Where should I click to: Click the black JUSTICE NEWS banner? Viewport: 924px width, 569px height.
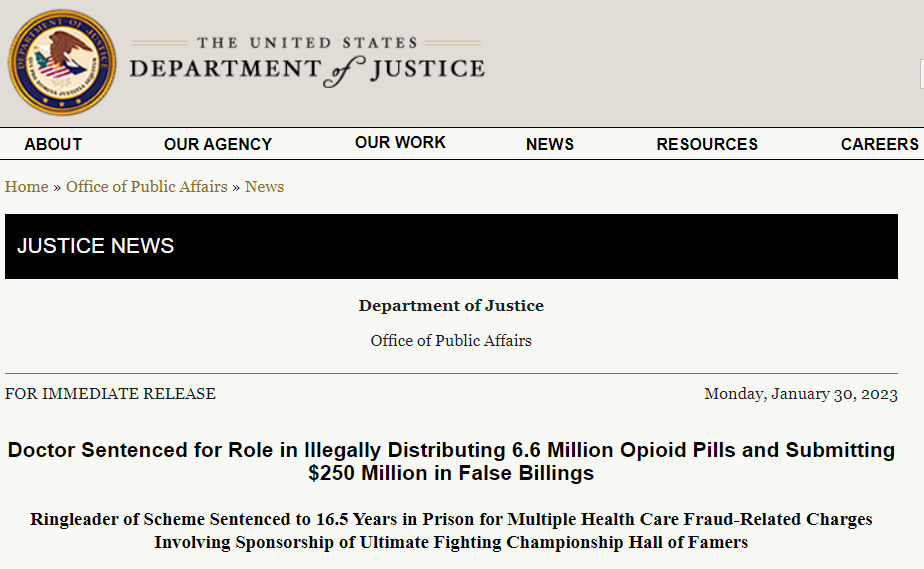click(x=451, y=246)
